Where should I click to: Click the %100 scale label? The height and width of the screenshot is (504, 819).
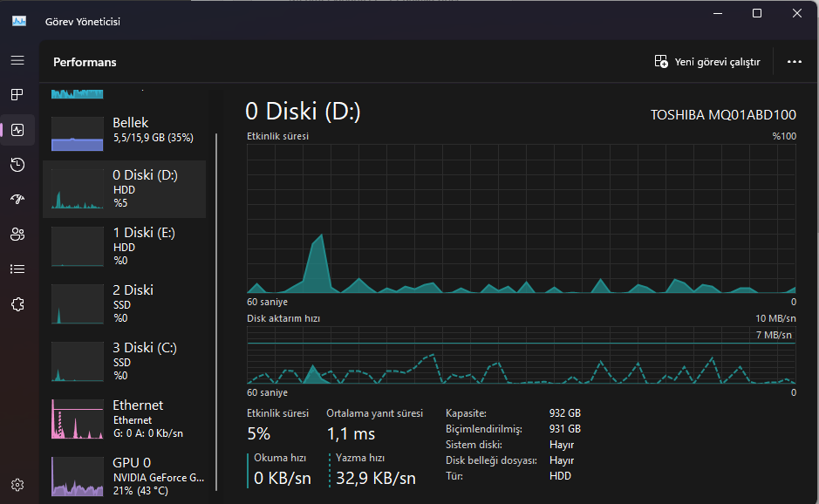tap(784, 136)
